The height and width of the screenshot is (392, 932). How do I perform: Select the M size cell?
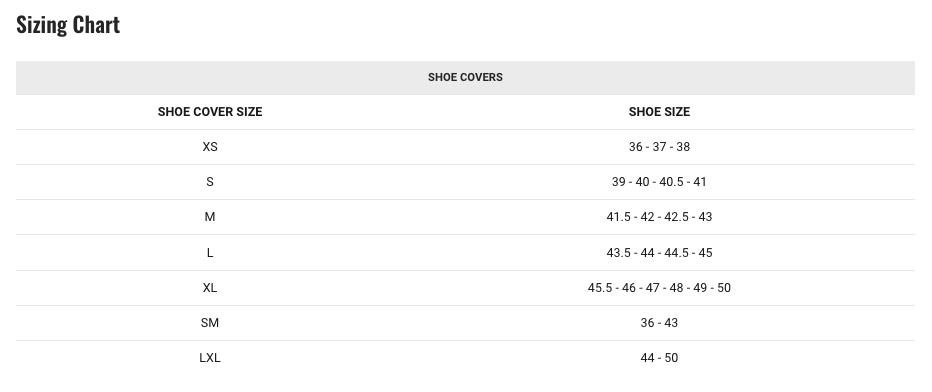(x=210, y=217)
